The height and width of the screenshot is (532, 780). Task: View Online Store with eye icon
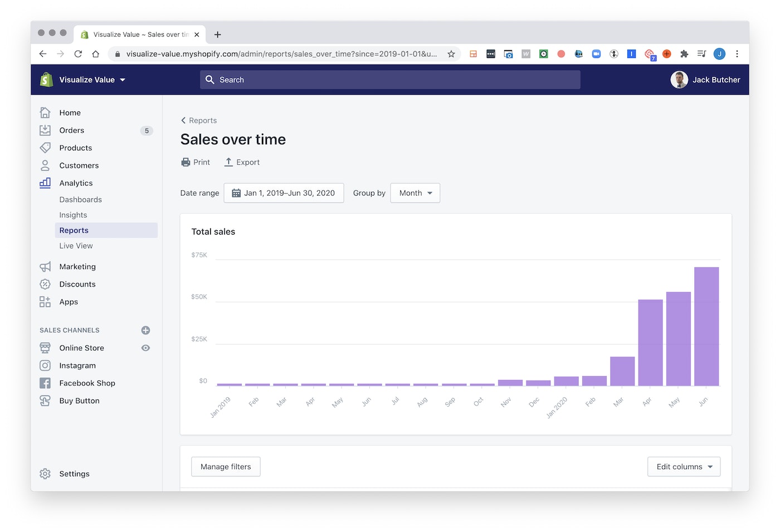(145, 348)
